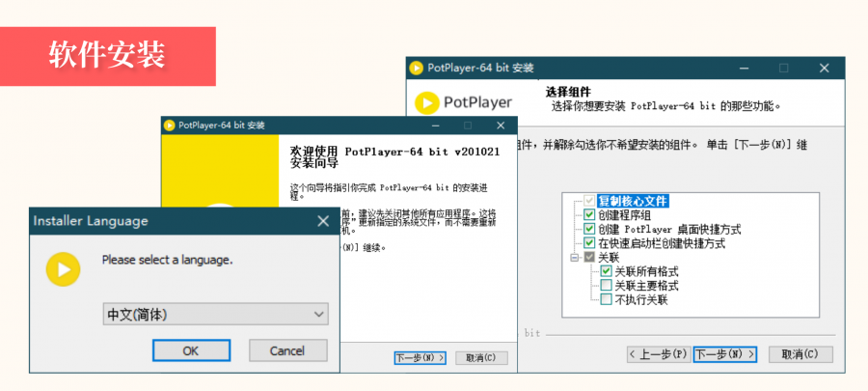
Task: Minimize the welcome wizard window
Action: click(x=436, y=126)
